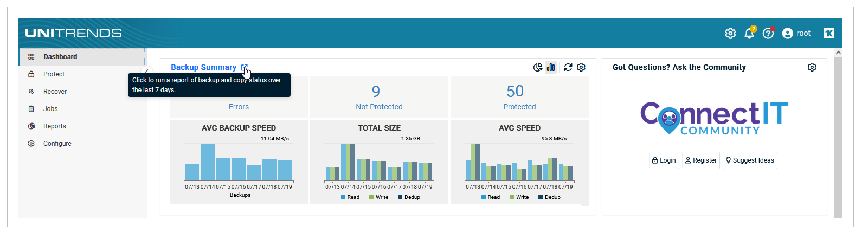Open the root user account menu

tap(796, 34)
